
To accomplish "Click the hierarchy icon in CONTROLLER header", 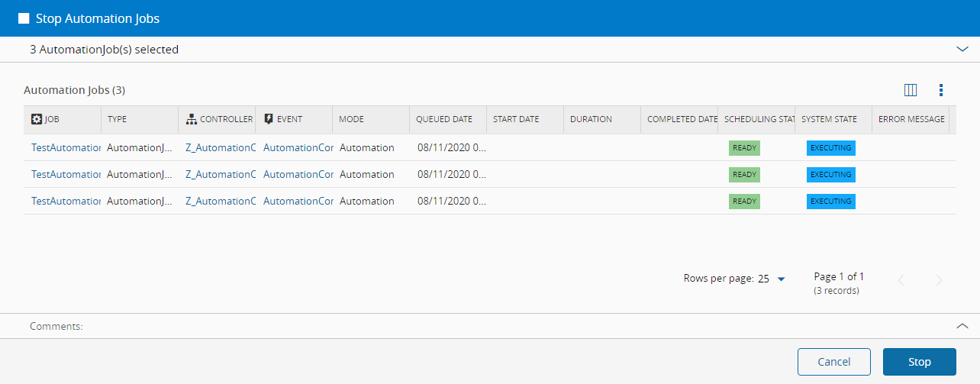I will (x=192, y=119).
